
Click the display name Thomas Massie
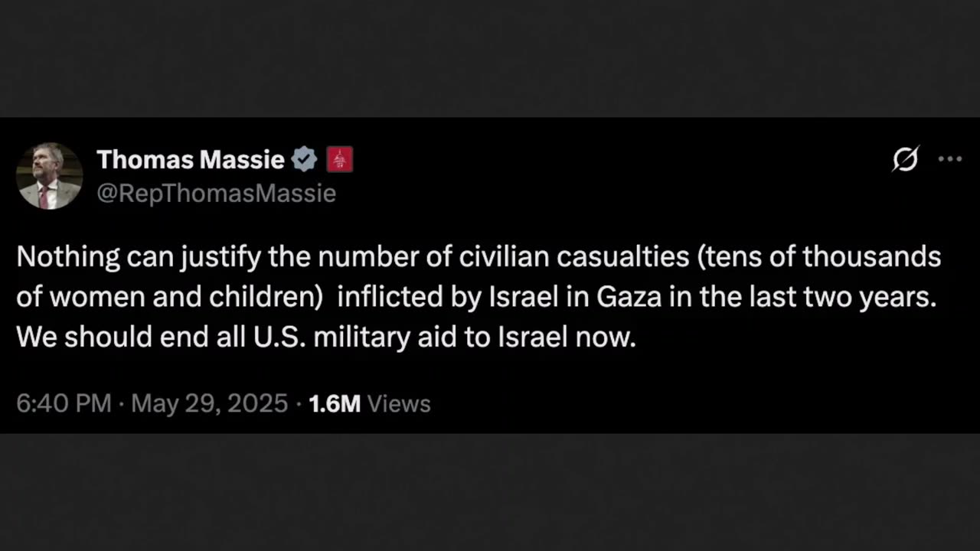(191, 160)
